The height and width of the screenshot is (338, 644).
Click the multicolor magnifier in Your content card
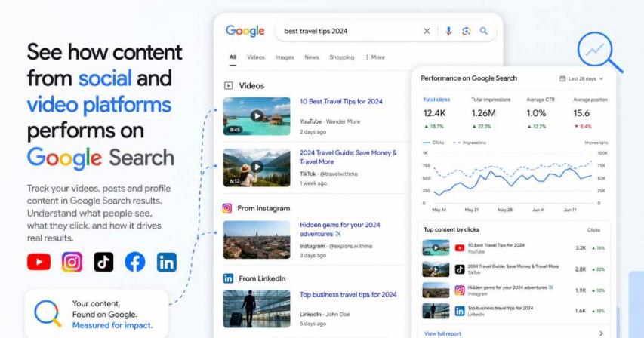(48, 314)
